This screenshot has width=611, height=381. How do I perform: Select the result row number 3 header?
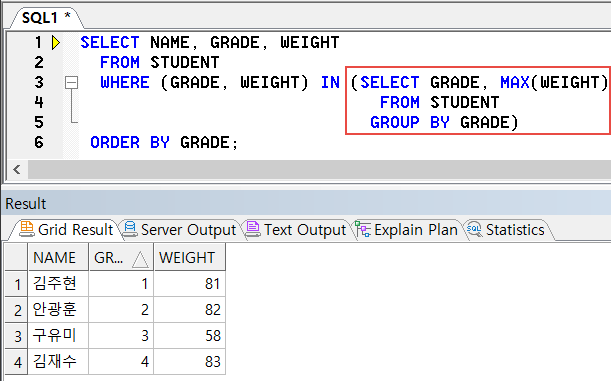coord(16,335)
